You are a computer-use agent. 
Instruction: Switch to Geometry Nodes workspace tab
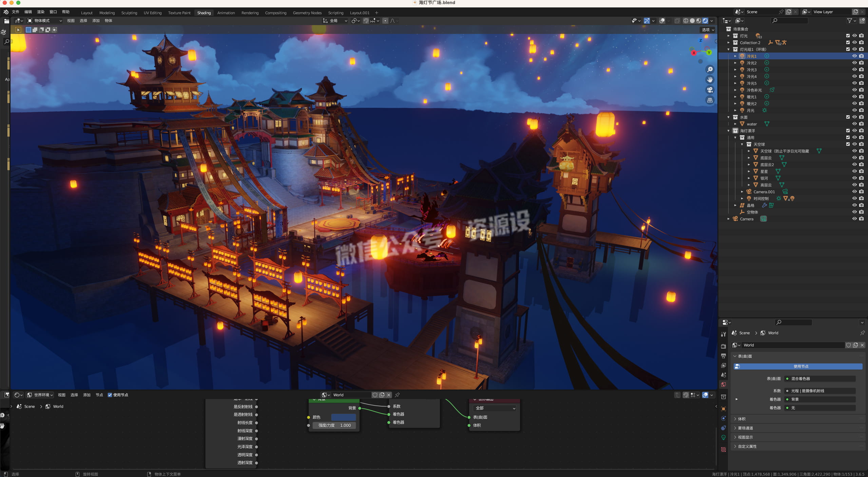click(x=307, y=13)
